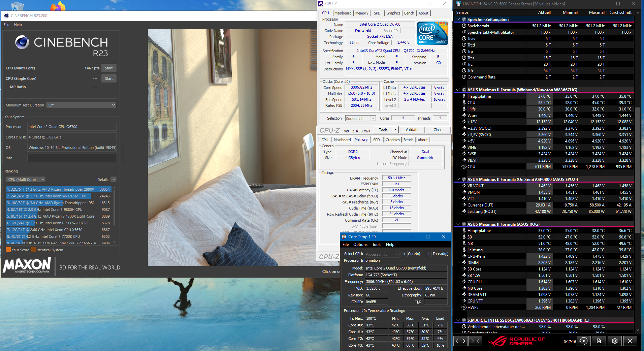Click the Core Temp title bar icon
This screenshot has width=644, height=351.
344,237
